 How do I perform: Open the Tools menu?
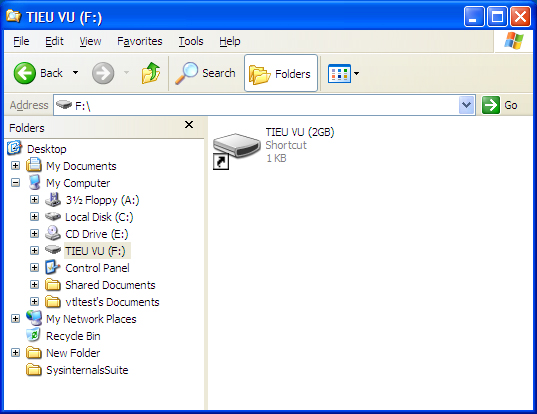click(x=191, y=41)
